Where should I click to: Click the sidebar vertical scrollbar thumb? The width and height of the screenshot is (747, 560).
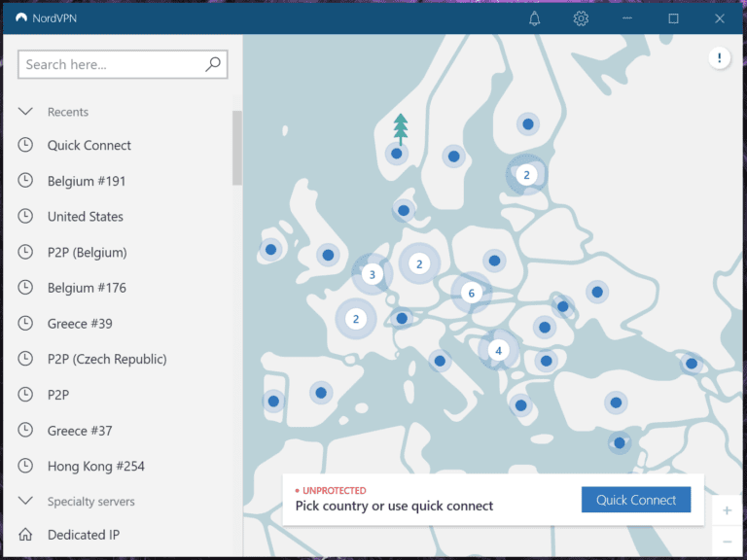click(237, 148)
